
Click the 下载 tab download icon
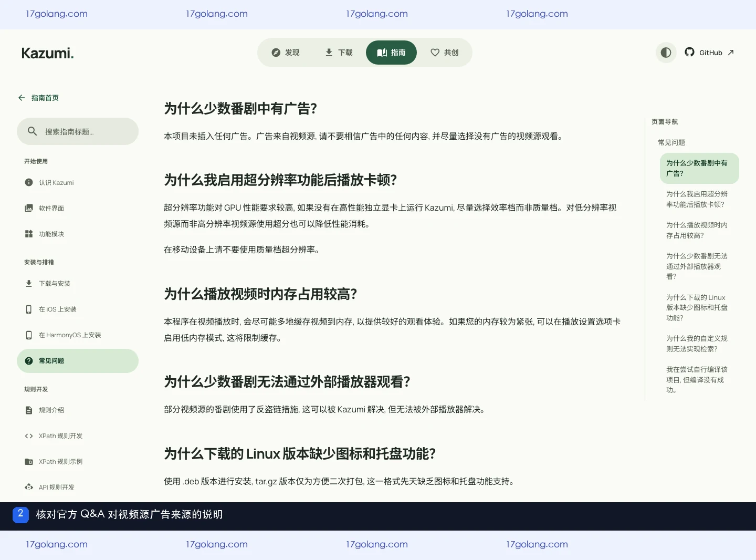click(x=329, y=53)
